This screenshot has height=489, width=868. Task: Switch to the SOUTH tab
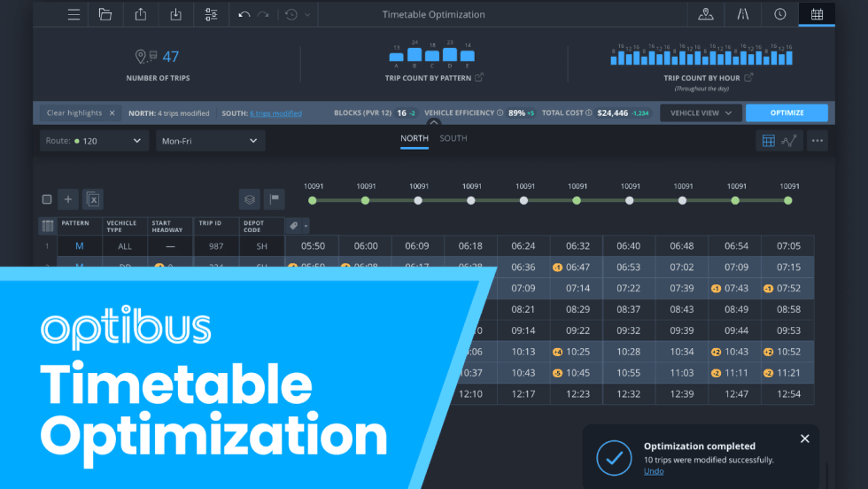453,138
